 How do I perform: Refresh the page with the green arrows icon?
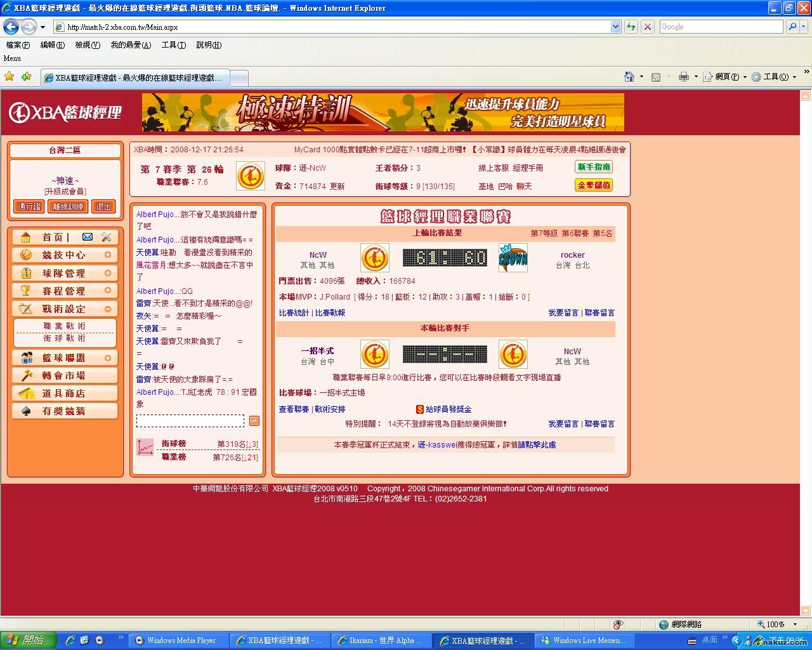(631, 27)
